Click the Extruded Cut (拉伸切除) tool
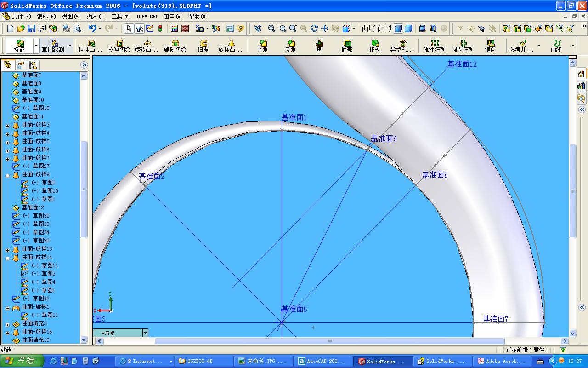 [x=119, y=46]
